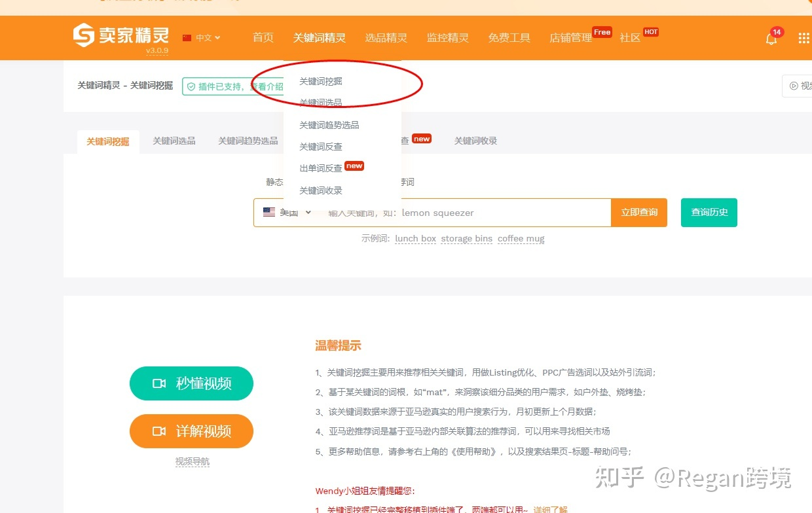Click the lunch box example link

pyautogui.click(x=415, y=239)
